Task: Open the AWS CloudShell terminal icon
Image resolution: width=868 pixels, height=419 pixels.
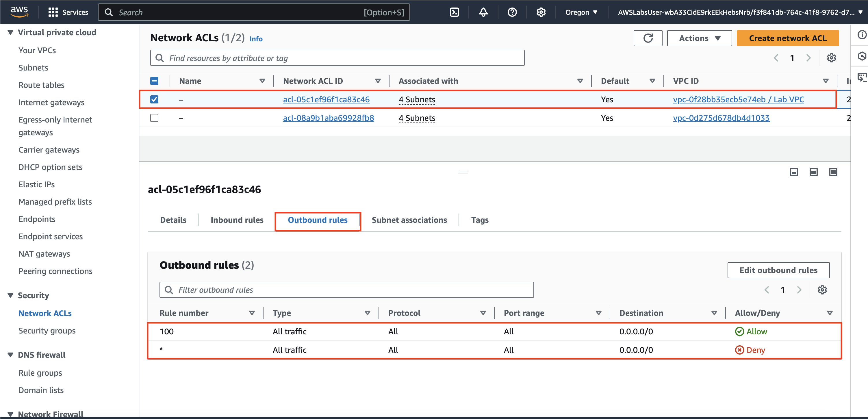Action: 454,12
